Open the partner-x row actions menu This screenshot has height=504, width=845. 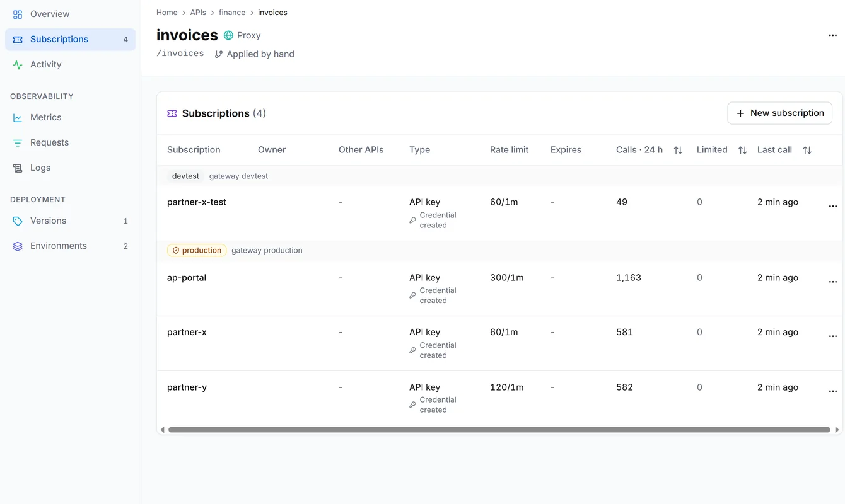point(832,336)
